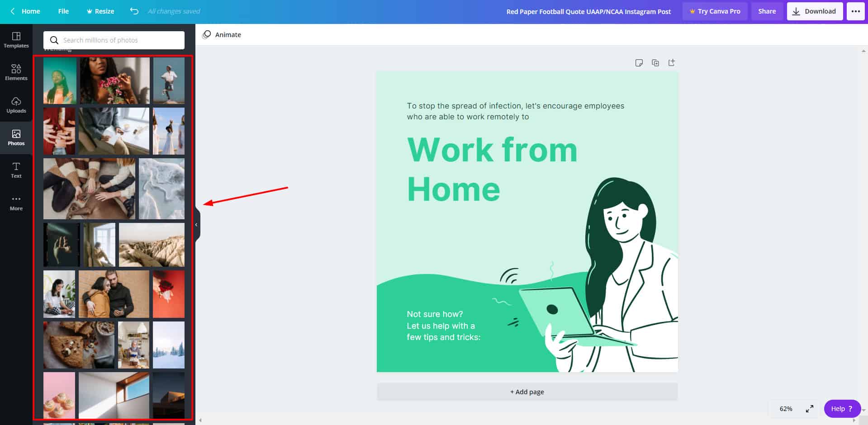This screenshot has width=868, height=425.
Task: Open the Resize option
Action: pyautogui.click(x=100, y=11)
